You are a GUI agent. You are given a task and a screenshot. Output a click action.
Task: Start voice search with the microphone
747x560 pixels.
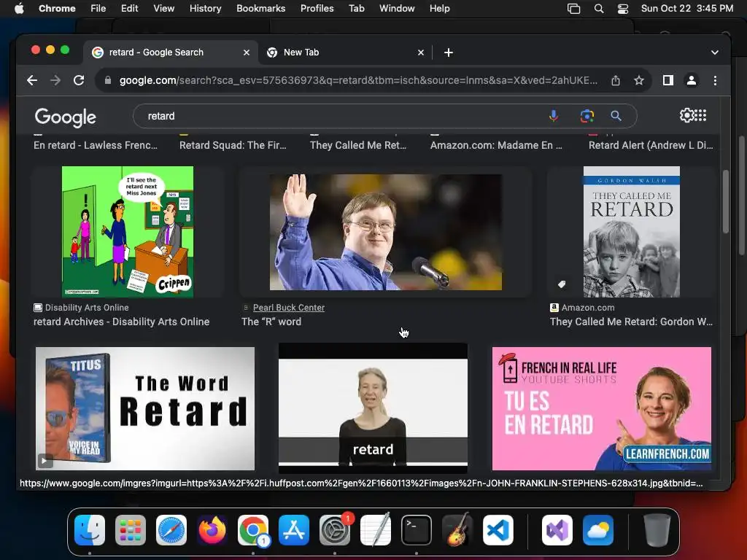click(x=554, y=116)
